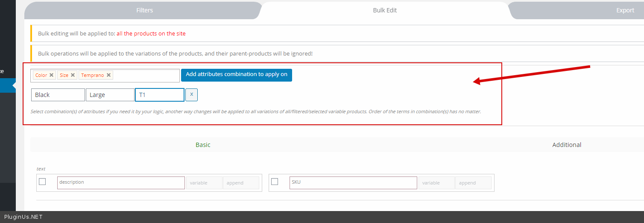Enable the description field checkbox
644x223 pixels.
pyautogui.click(x=42, y=182)
